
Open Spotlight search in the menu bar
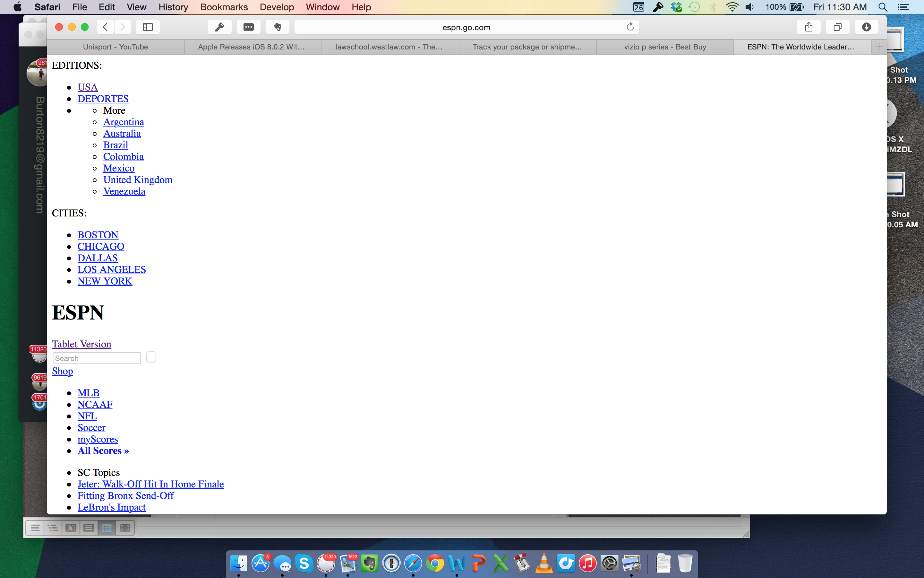(883, 7)
